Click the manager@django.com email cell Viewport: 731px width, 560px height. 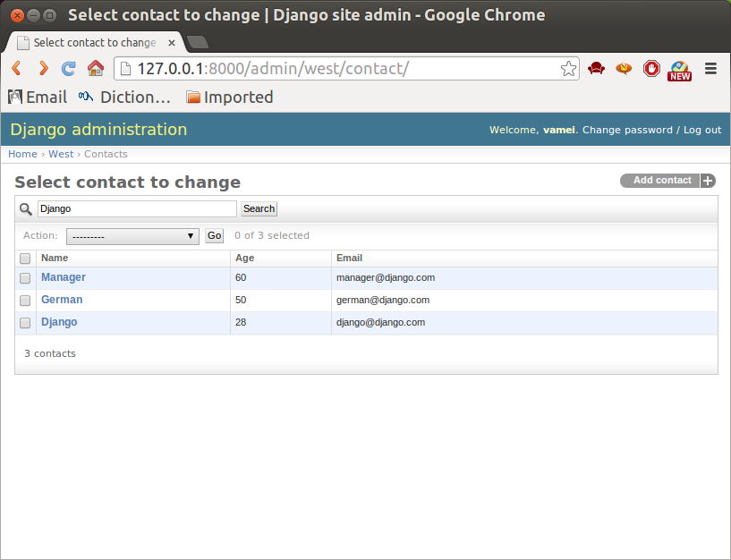pyautogui.click(x=386, y=277)
